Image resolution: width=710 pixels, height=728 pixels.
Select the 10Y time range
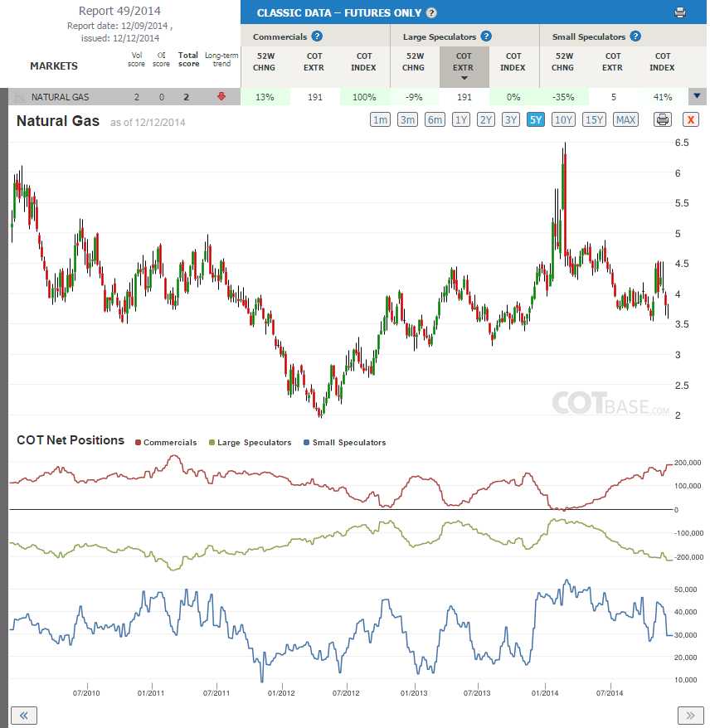[563, 119]
